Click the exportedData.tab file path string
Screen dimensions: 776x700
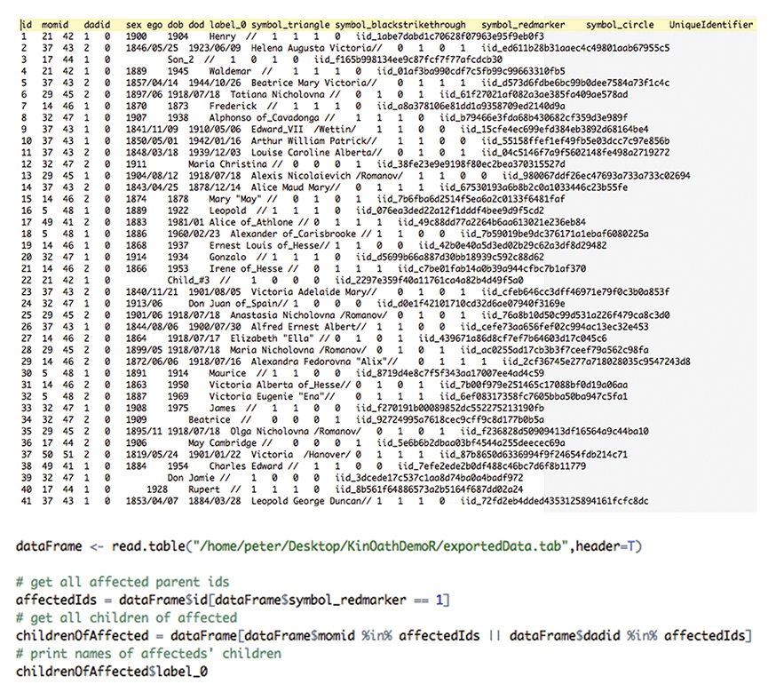(380, 546)
